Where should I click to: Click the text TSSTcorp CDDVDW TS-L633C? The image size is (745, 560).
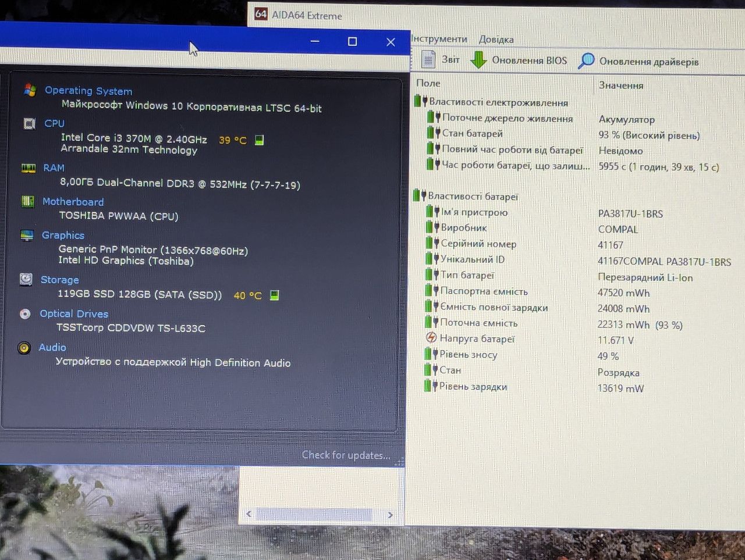coord(131,328)
